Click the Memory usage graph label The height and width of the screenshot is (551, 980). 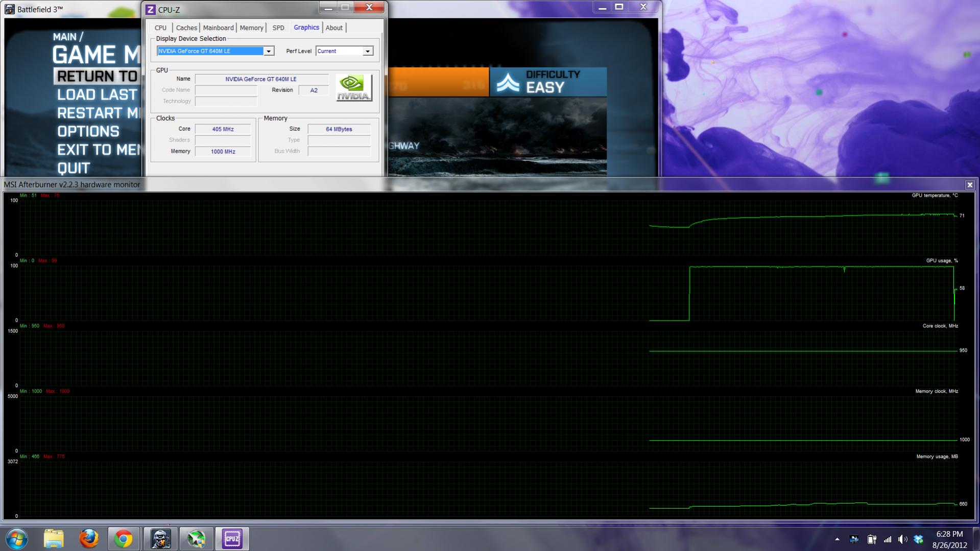937,457
